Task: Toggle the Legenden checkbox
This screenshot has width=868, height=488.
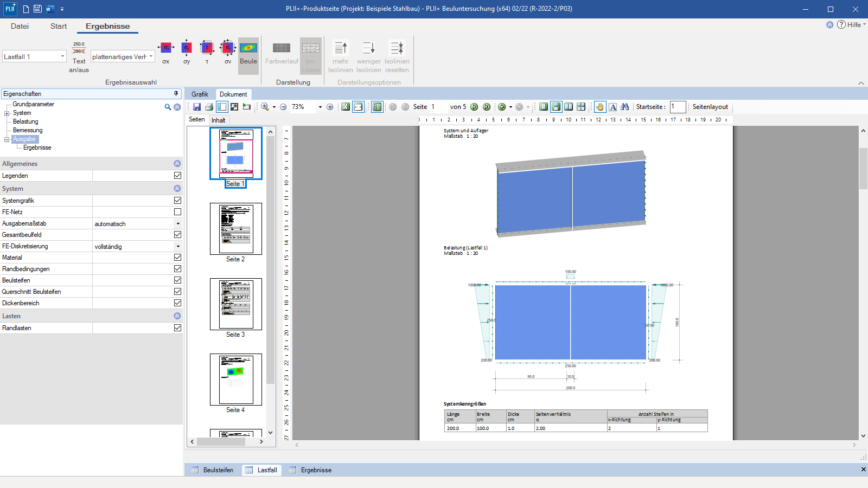Action: coord(177,176)
